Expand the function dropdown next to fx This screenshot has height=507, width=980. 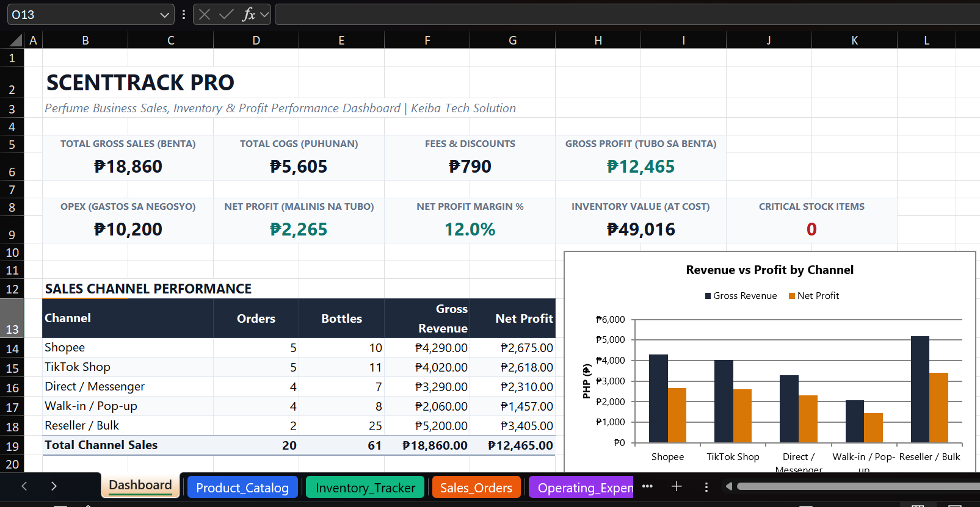[x=264, y=15]
